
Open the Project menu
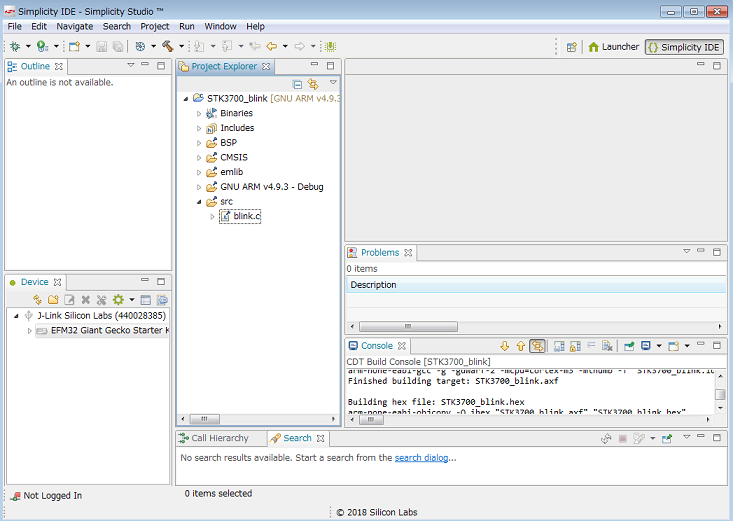(155, 26)
